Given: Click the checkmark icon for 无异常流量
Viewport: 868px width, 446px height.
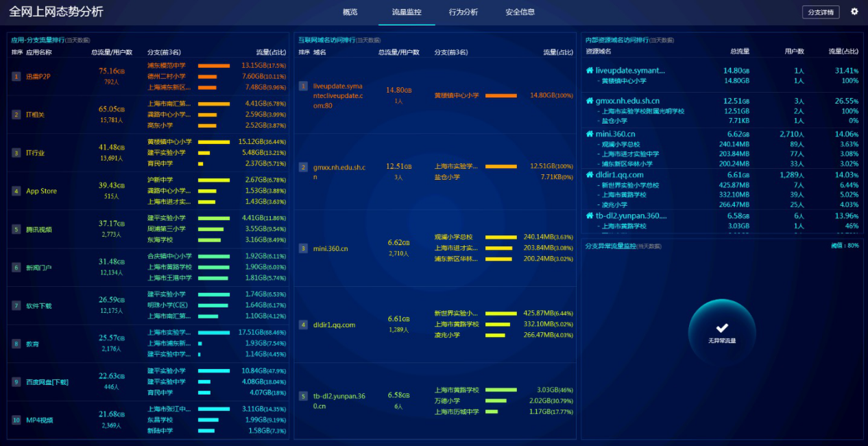Looking at the screenshot, I should pyautogui.click(x=722, y=328).
